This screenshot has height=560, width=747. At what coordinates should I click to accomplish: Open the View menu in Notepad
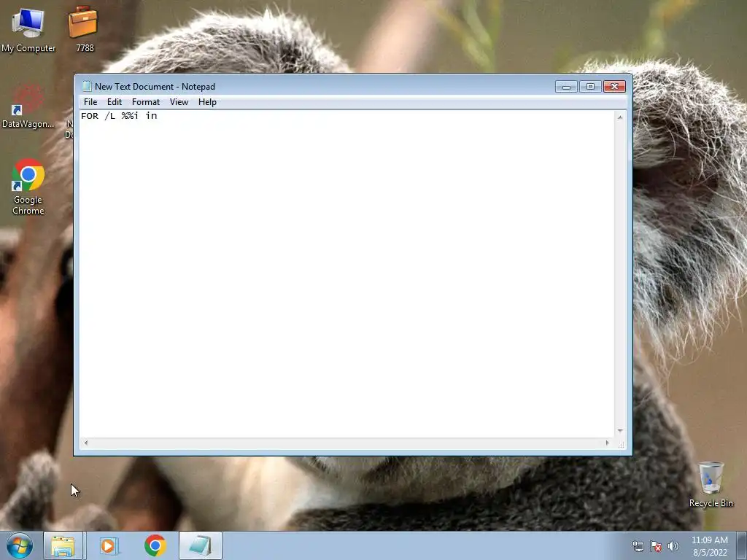coord(179,102)
